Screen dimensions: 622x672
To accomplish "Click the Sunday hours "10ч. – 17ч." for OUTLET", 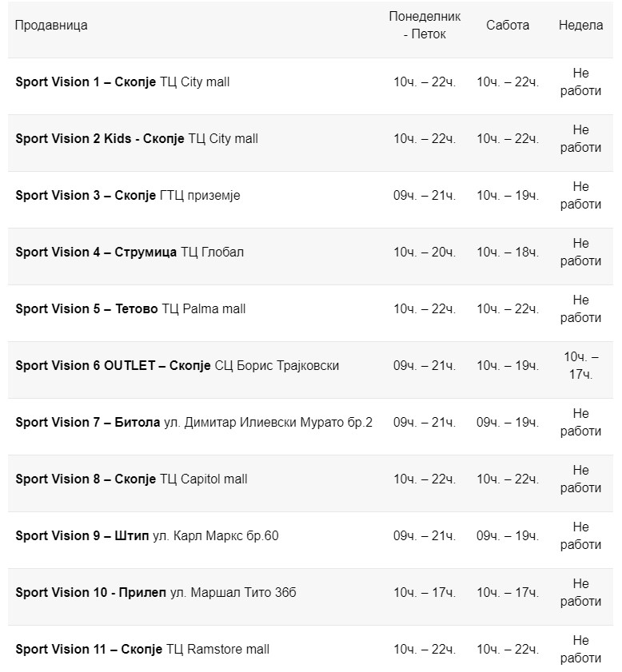I will pyautogui.click(x=580, y=365).
